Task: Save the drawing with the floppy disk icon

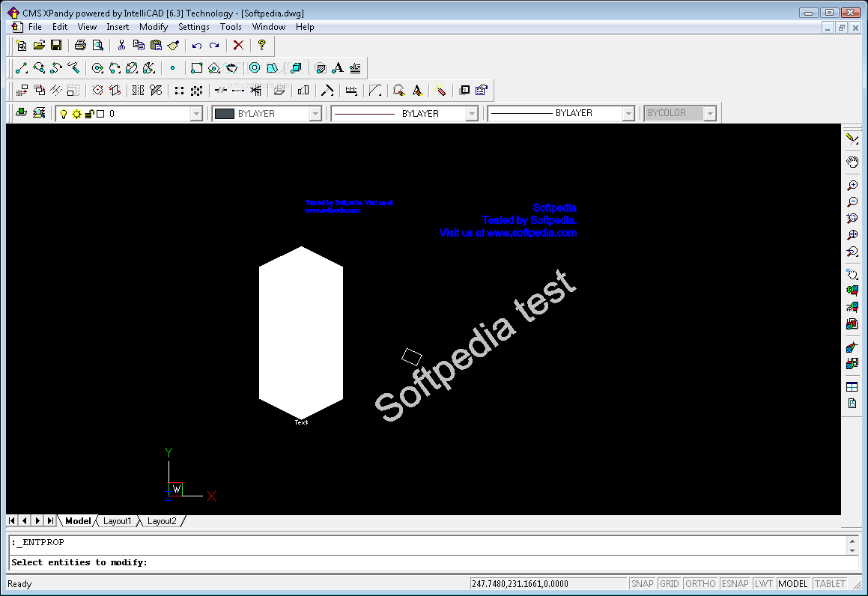Action: click(x=56, y=46)
